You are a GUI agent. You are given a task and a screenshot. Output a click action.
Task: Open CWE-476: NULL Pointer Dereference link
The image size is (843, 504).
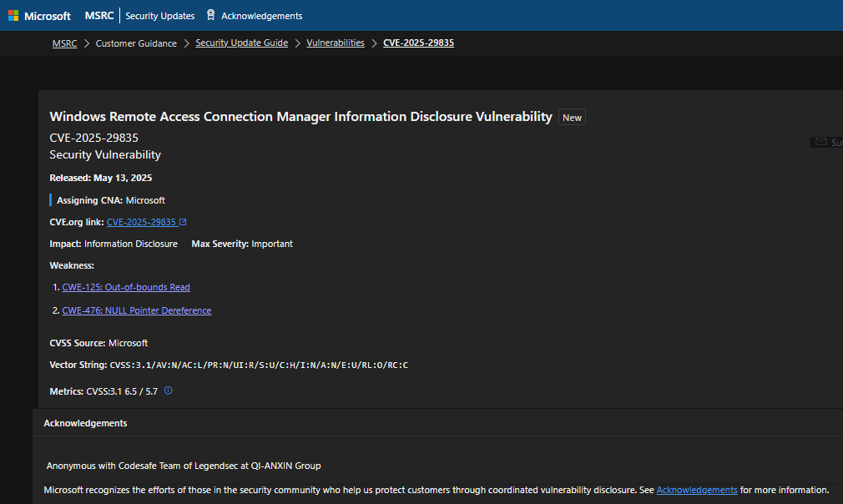tap(136, 310)
